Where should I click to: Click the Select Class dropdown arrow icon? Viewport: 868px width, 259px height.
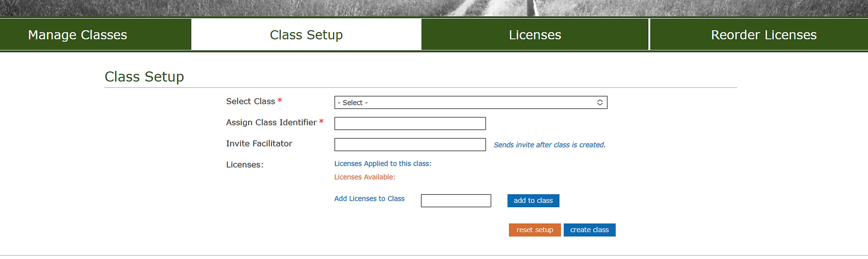pyautogui.click(x=600, y=103)
